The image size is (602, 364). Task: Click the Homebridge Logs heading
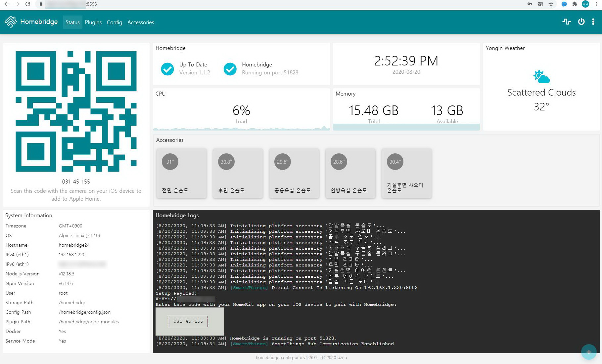tap(177, 215)
